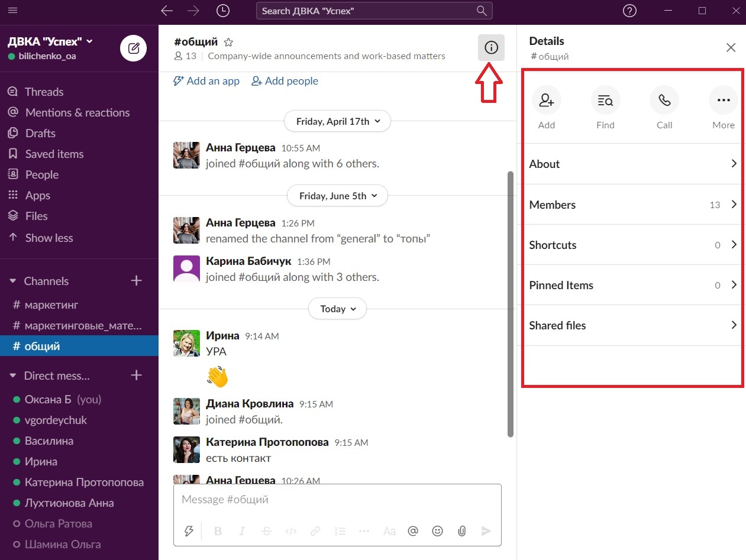The width and height of the screenshot is (746, 560).
Task: Toggle strikethrough formatting in composer
Action: (266, 531)
